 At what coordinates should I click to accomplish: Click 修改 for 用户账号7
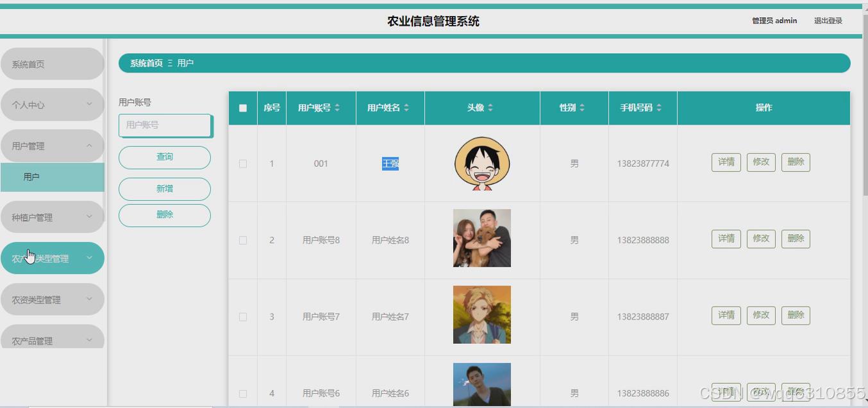pyautogui.click(x=761, y=316)
